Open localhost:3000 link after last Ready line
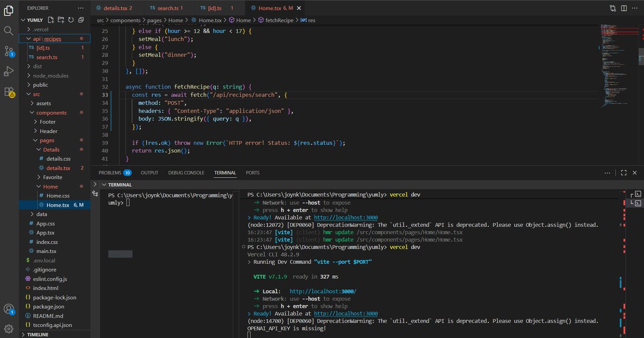 [x=346, y=313]
